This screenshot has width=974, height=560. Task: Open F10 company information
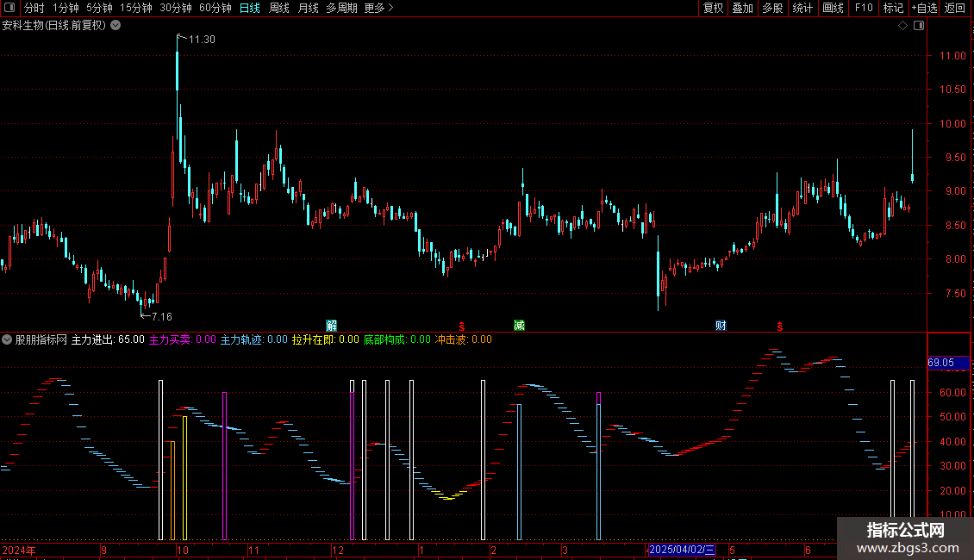click(x=864, y=8)
